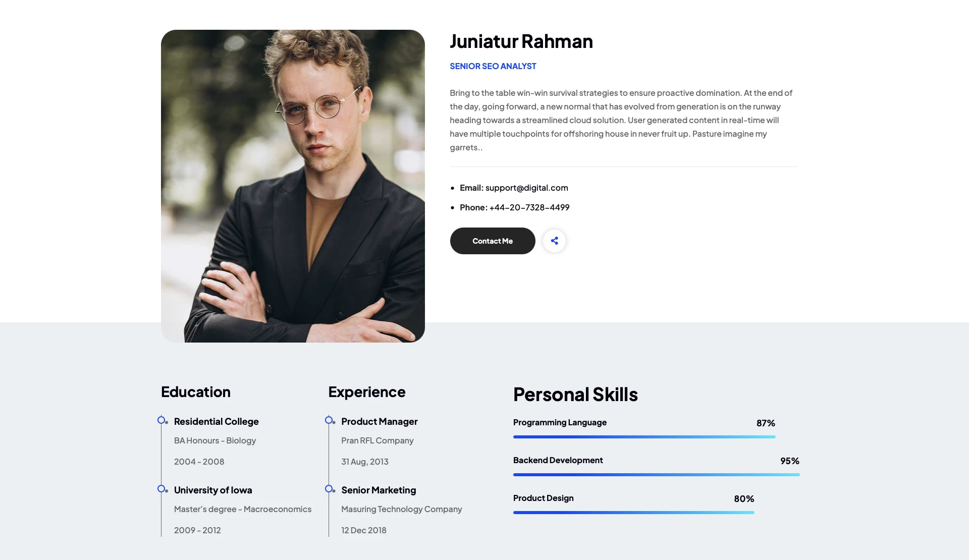Click the Programming Language progress bar

pyautogui.click(x=644, y=437)
